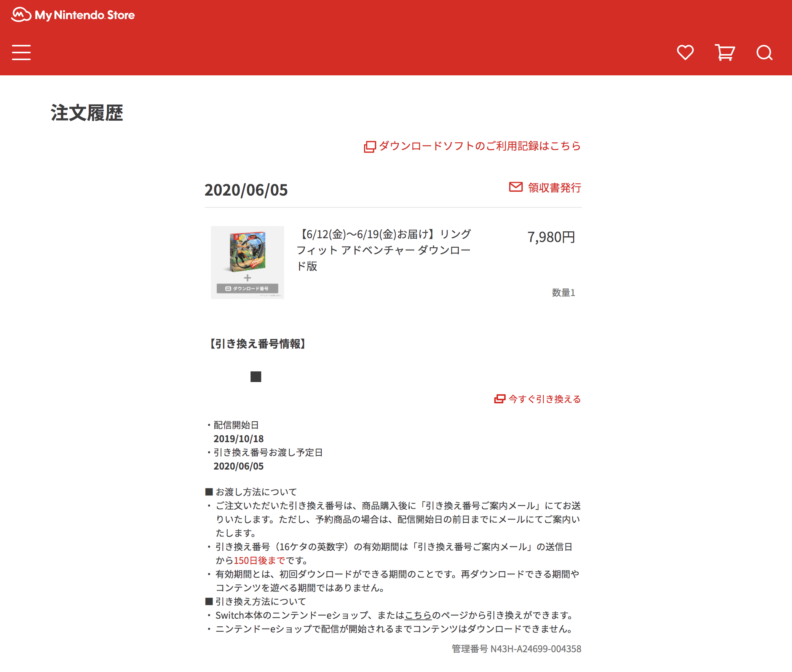
Task: Select the quantity text 数量1
Action: pos(563,293)
